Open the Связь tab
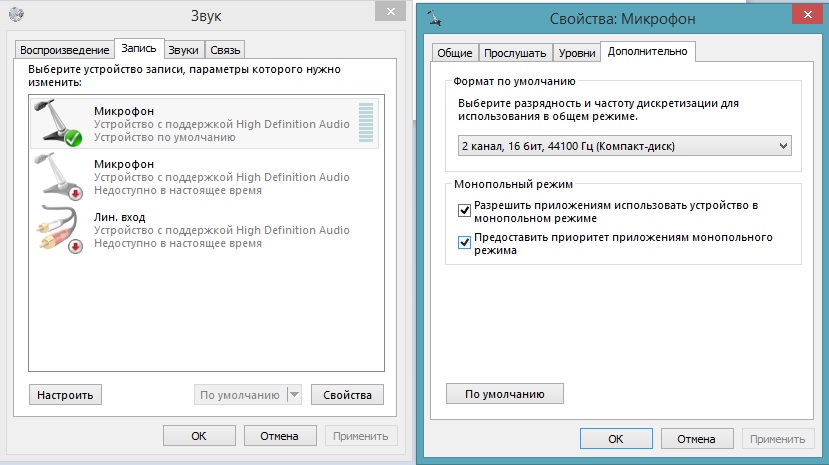Screen dimensions: 829x465 pyautogui.click(x=225, y=50)
